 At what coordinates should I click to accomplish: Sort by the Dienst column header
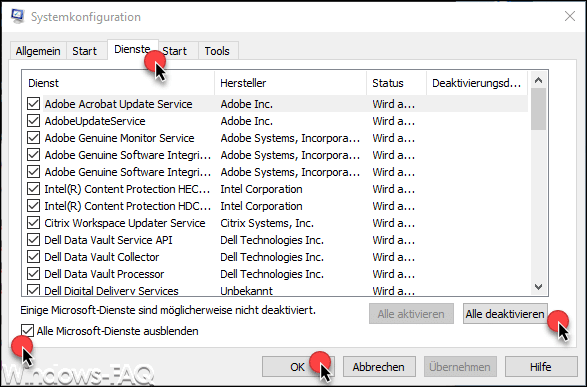[118, 83]
